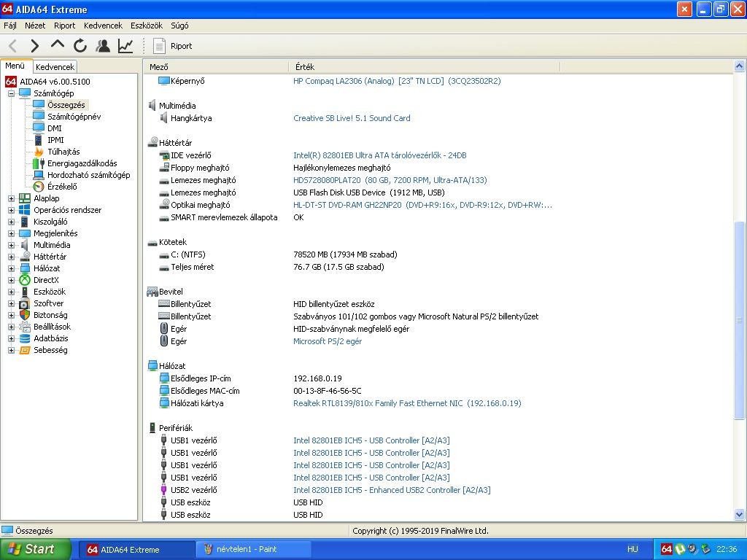Select the Összegzés tree item

tap(66, 105)
